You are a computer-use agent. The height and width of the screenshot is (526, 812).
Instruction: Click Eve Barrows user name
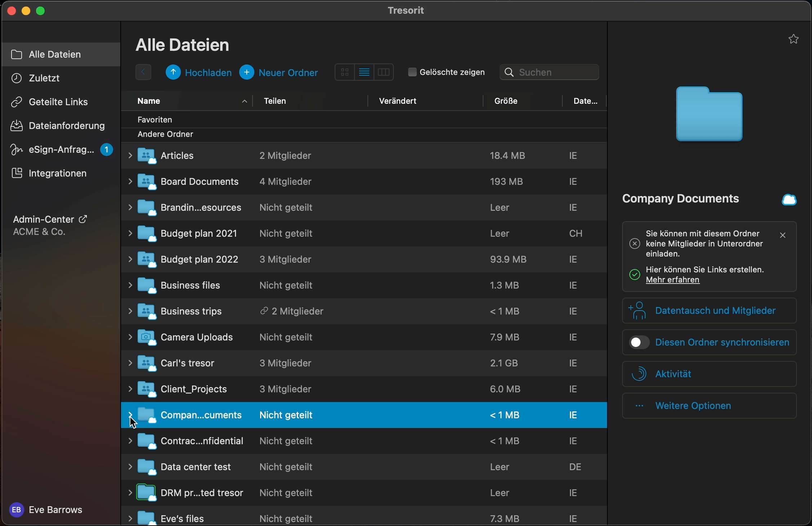coord(55,510)
